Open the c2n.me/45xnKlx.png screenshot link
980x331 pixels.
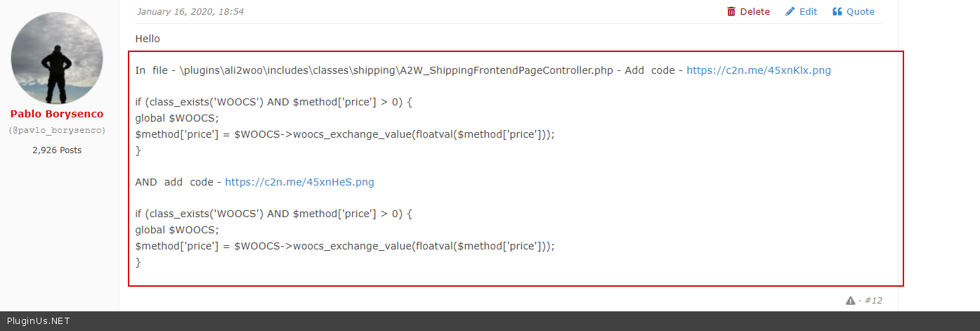[x=759, y=70]
